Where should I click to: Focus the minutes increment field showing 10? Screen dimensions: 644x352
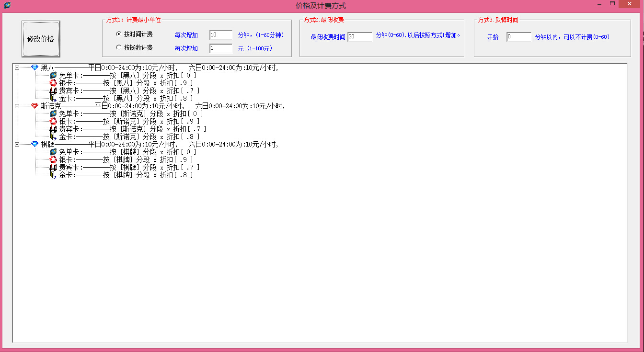point(221,35)
